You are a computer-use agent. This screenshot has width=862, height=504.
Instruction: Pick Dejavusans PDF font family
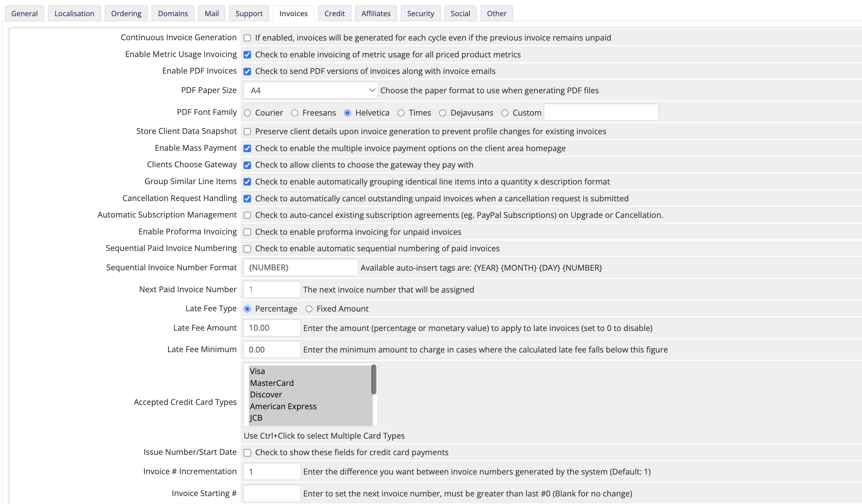pos(442,113)
